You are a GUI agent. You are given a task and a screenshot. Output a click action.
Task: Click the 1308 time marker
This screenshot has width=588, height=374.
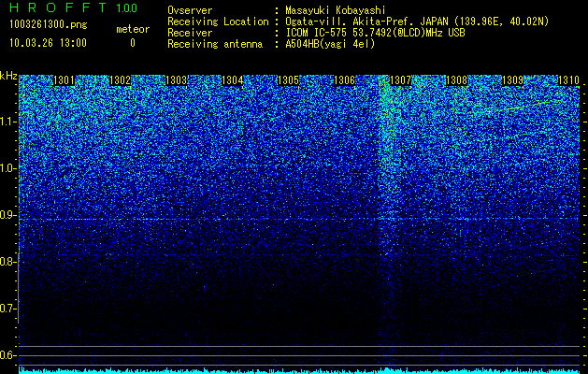(x=456, y=80)
